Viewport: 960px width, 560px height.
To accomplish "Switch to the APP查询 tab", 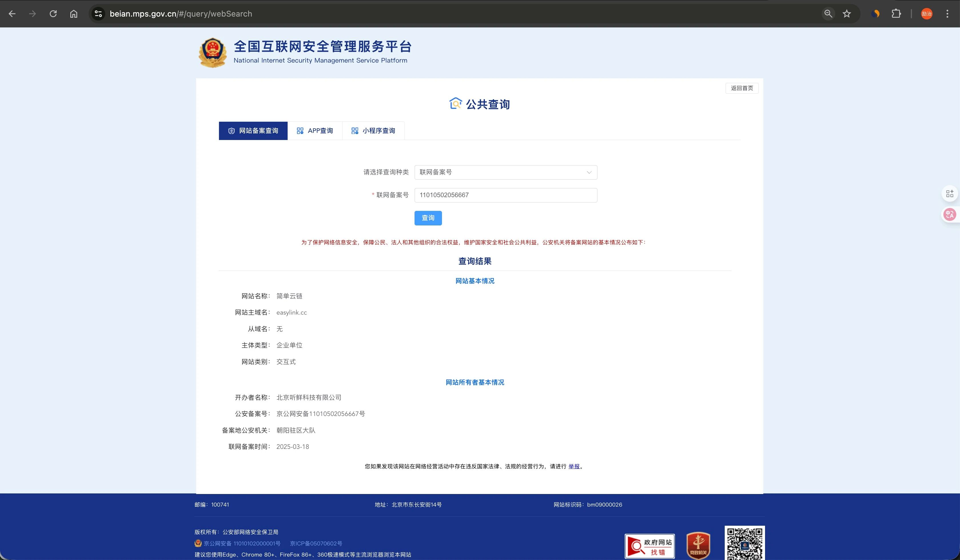I will click(x=315, y=131).
